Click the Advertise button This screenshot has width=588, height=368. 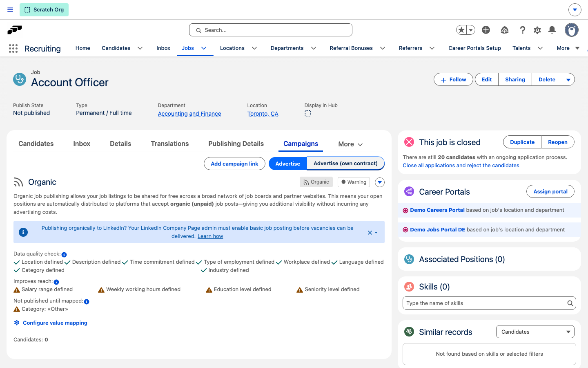point(287,164)
